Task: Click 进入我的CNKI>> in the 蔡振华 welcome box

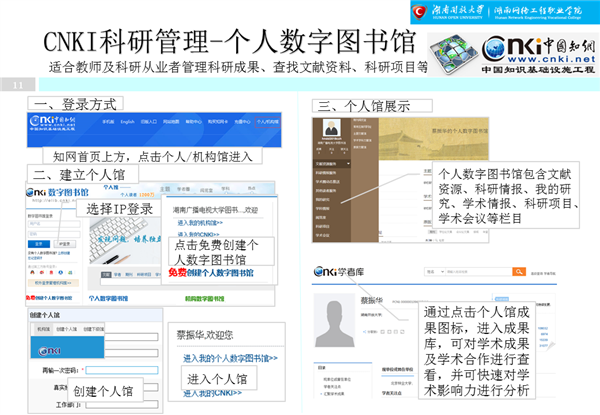Action: 212,393
